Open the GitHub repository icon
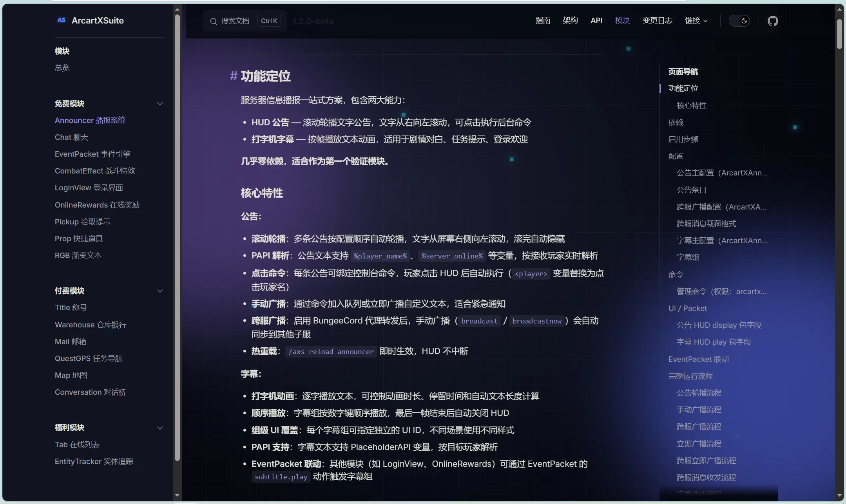The image size is (846, 504). pos(772,21)
